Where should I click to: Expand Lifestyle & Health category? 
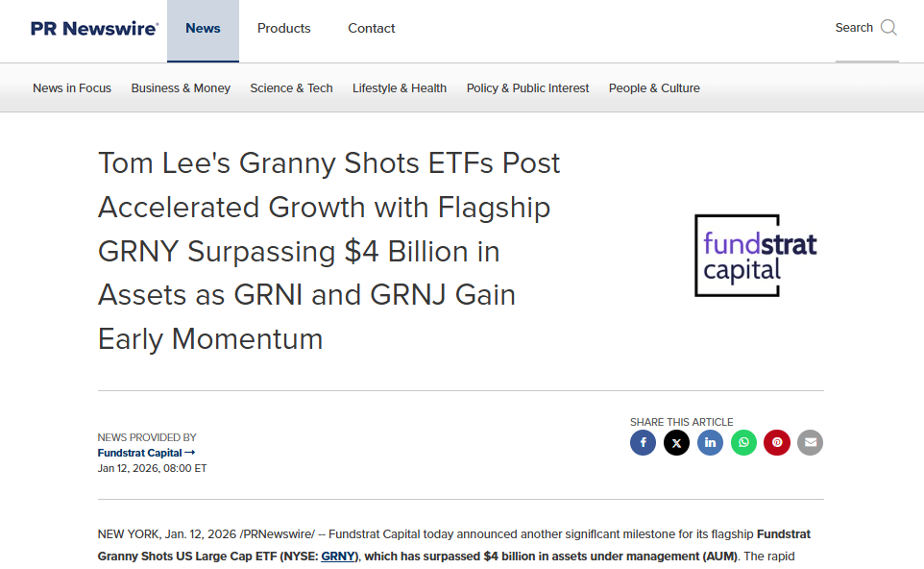click(400, 88)
